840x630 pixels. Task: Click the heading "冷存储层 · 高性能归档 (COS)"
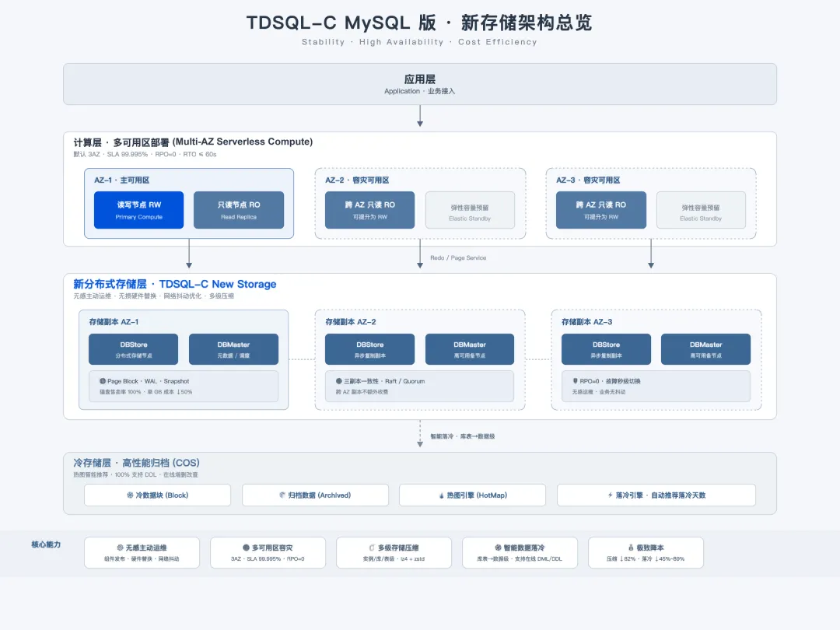pos(136,463)
